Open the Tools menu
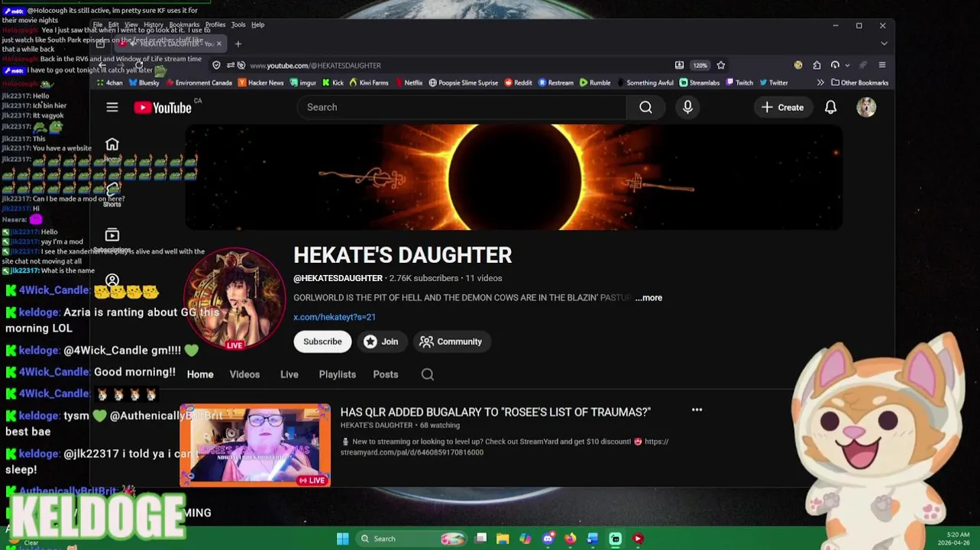Viewport: 980px width, 550px height. coord(238,25)
